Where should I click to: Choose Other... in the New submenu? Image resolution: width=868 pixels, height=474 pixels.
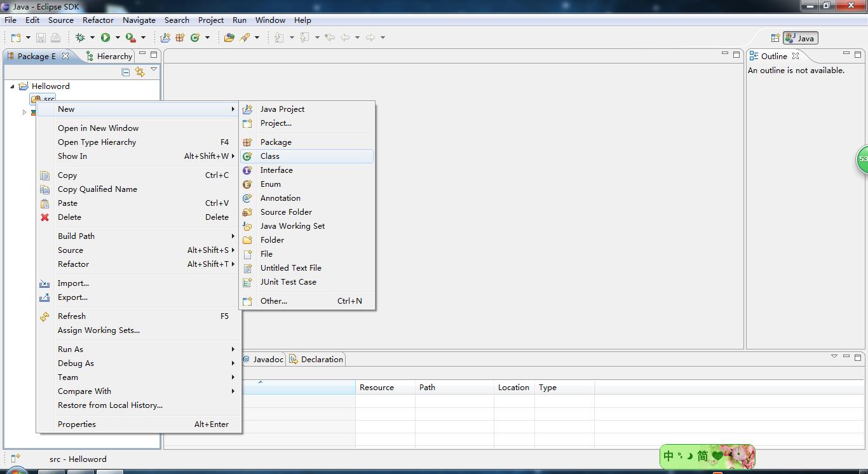[x=307, y=301]
